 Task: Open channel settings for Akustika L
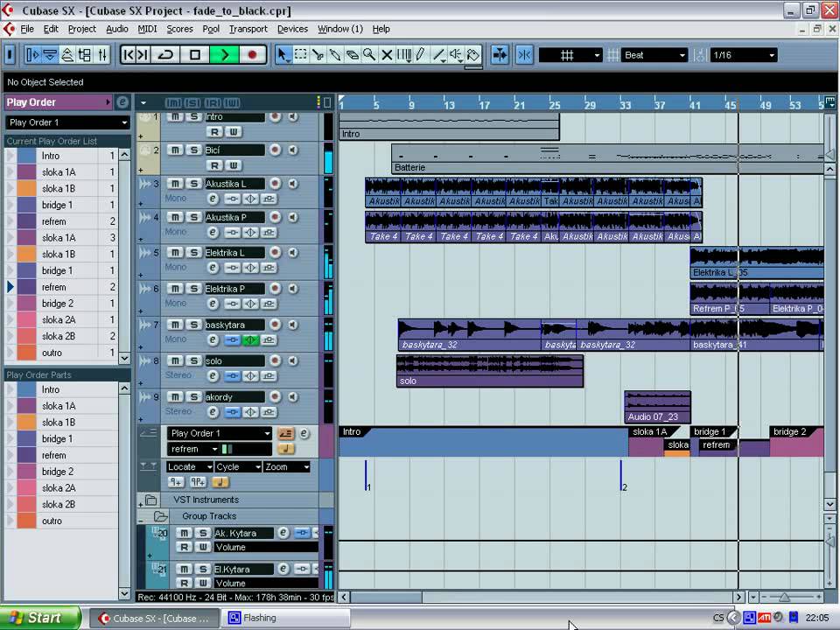[212, 199]
